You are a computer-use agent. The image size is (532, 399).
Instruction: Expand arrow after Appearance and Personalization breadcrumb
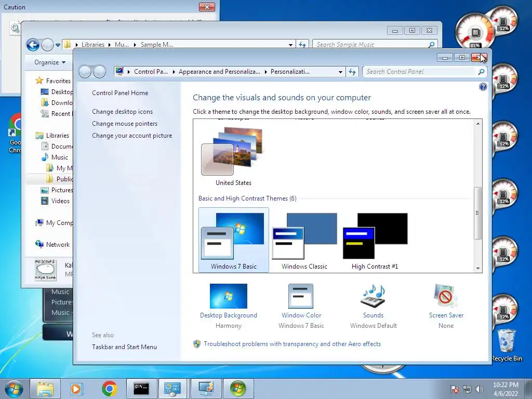(x=265, y=72)
